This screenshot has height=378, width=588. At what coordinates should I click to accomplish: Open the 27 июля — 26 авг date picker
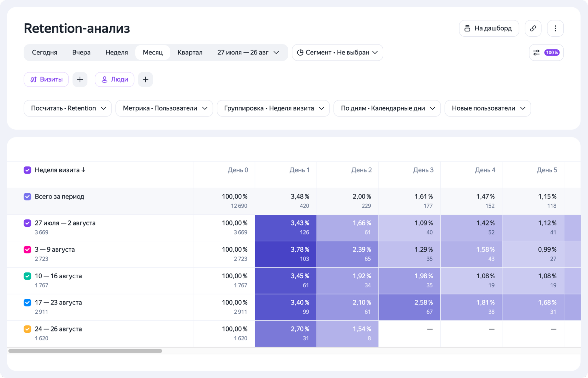pyautogui.click(x=248, y=52)
